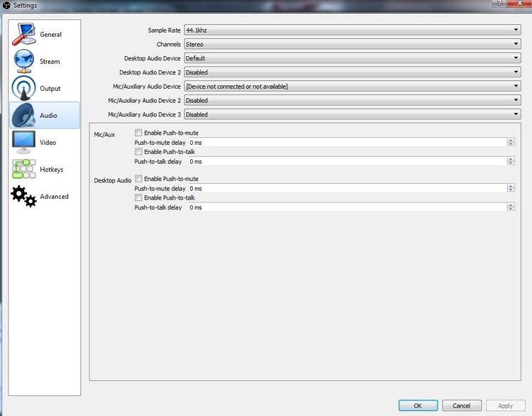Open the Sample Rate dropdown

tap(352, 30)
